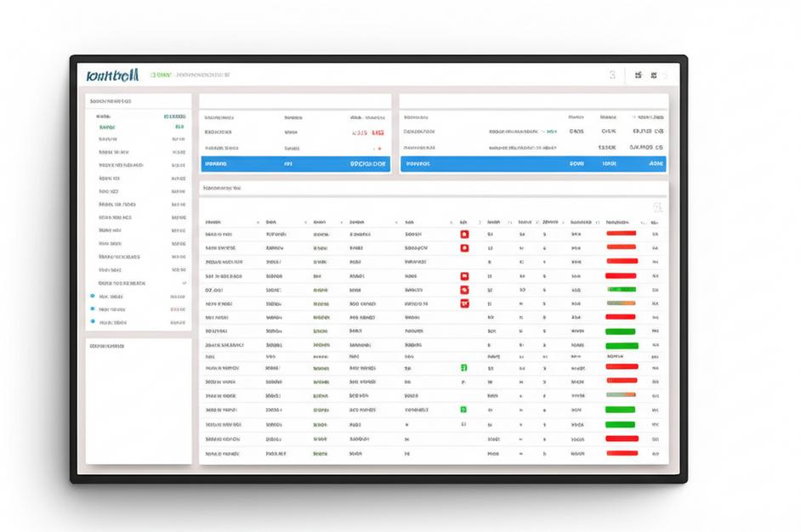Click the second red status icon in table
Screen dimensions: 801x532
463,248
